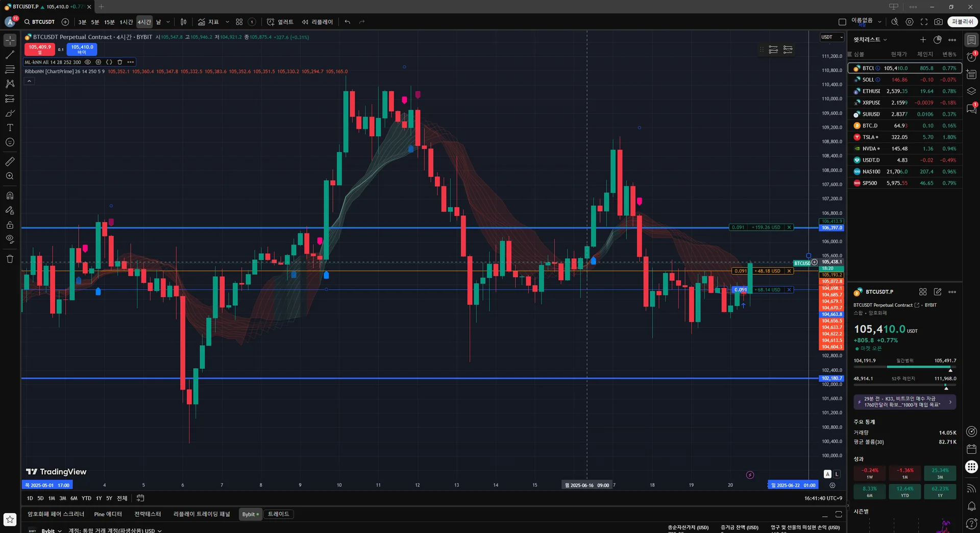Open the chart patterns tool
980x533 pixels.
click(10, 84)
